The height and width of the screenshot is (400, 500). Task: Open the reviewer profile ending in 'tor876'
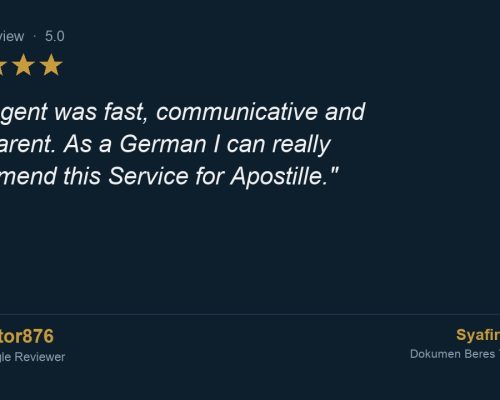(27, 336)
